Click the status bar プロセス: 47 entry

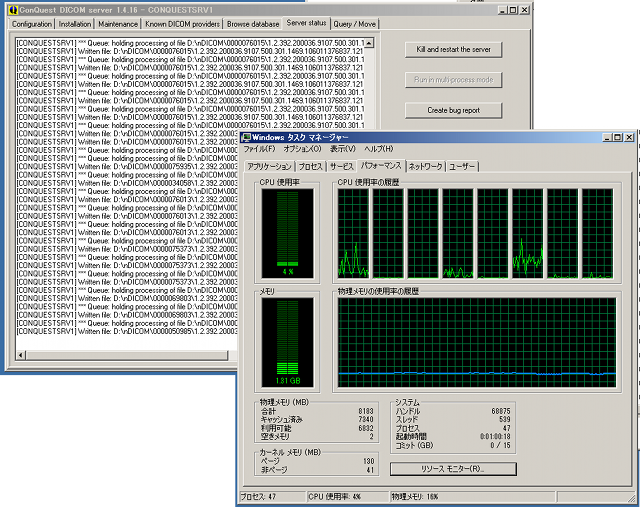pos(271,497)
